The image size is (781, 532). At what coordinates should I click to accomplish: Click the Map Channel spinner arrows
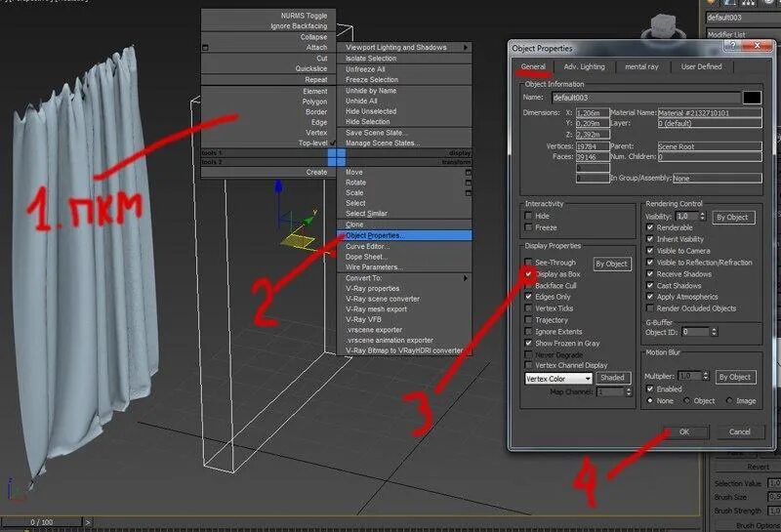(629, 392)
